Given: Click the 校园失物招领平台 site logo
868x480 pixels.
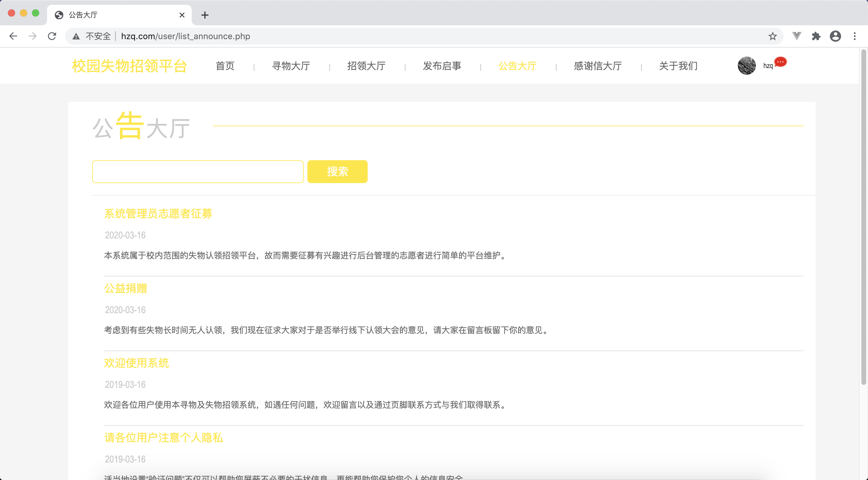Looking at the screenshot, I should pyautogui.click(x=129, y=66).
